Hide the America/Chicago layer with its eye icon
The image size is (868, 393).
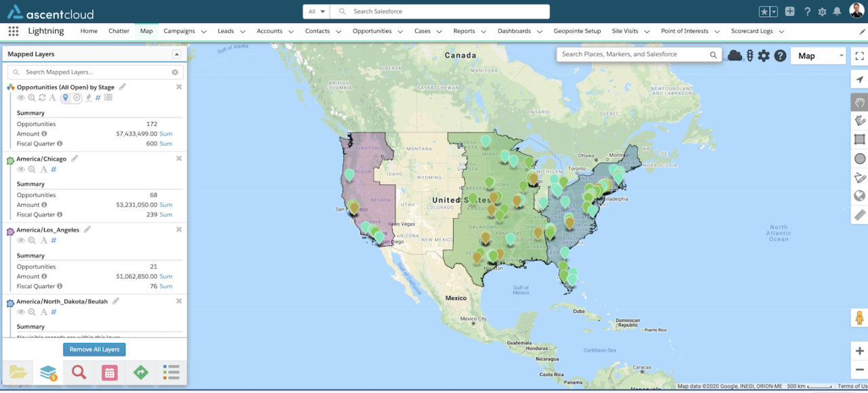21,169
